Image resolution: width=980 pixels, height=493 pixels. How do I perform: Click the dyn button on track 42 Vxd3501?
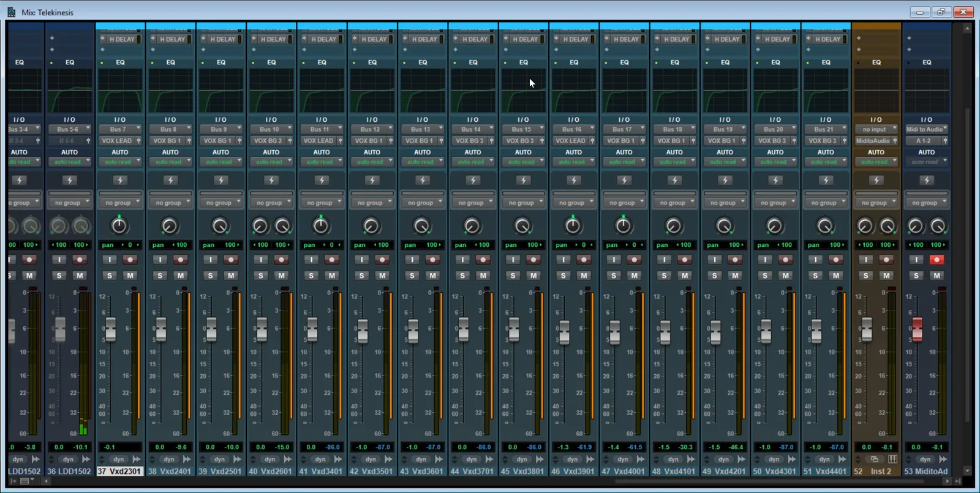pos(371,459)
